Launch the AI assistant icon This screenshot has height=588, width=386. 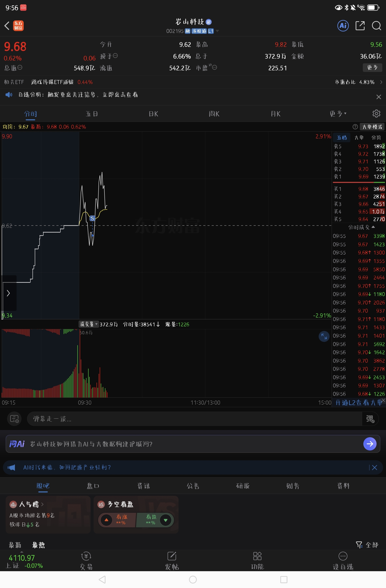coord(343,25)
